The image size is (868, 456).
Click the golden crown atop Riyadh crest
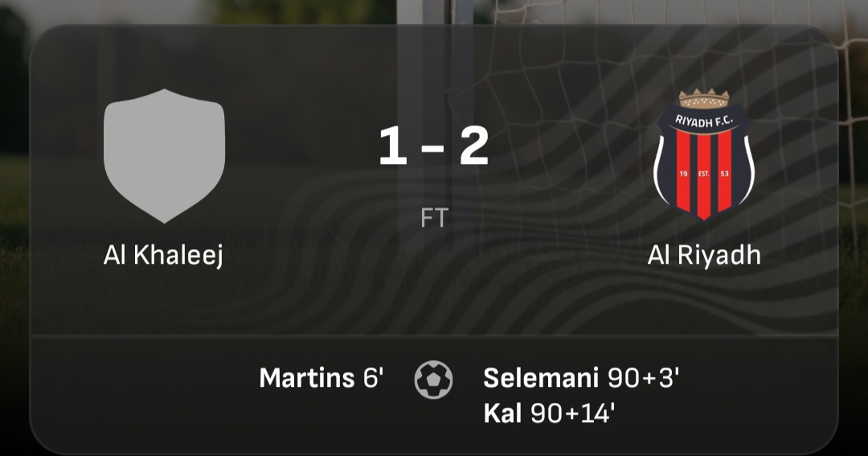(x=703, y=98)
